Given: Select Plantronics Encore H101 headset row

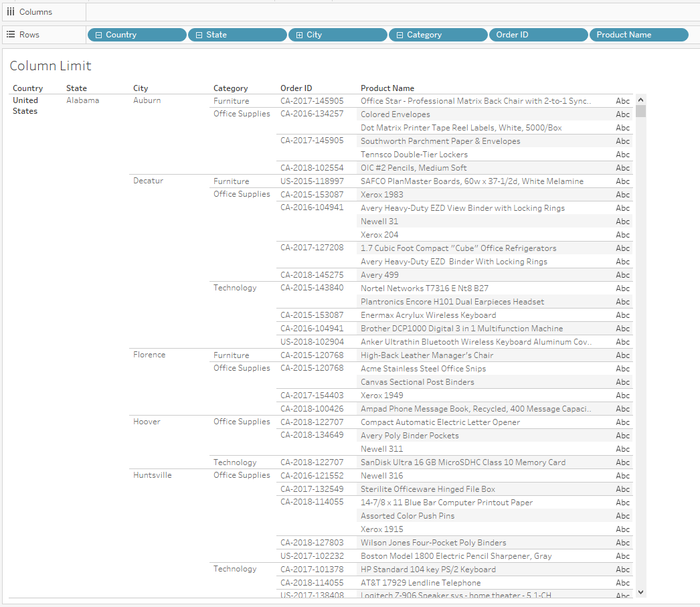Looking at the screenshot, I should [x=452, y=302].
